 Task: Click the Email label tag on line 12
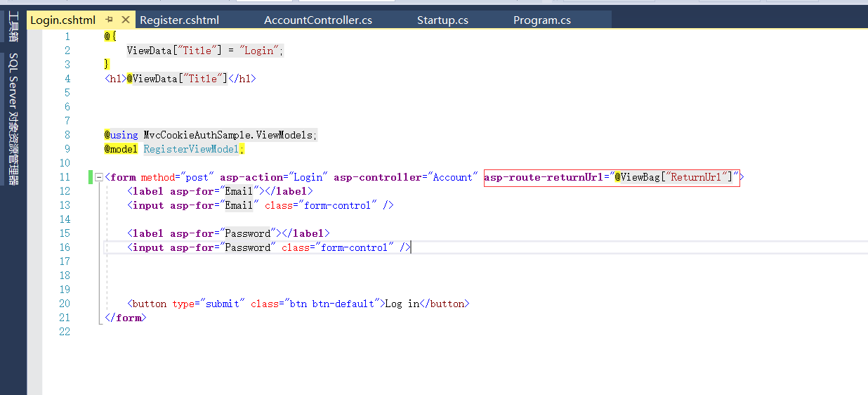(x=220, y=191)
